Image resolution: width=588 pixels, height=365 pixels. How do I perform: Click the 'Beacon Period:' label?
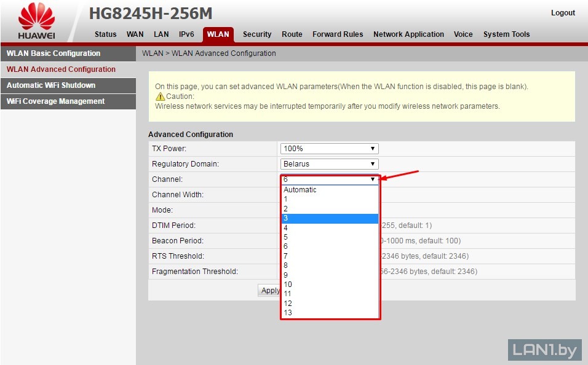point(178,241)
